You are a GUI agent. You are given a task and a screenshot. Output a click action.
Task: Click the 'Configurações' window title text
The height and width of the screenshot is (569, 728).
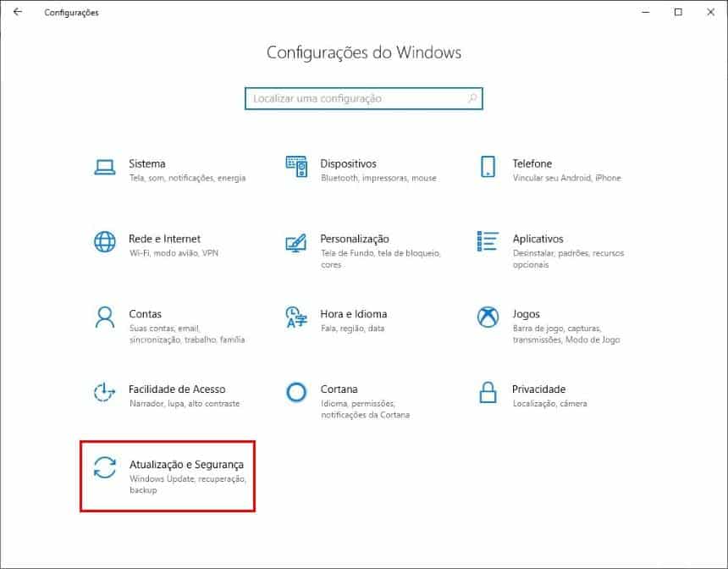71,13
